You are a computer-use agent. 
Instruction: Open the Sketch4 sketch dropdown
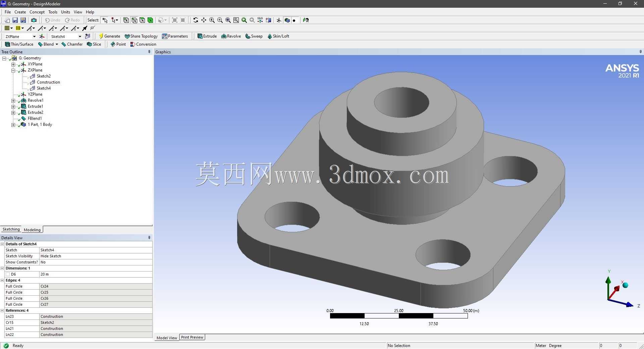point(80,36)
